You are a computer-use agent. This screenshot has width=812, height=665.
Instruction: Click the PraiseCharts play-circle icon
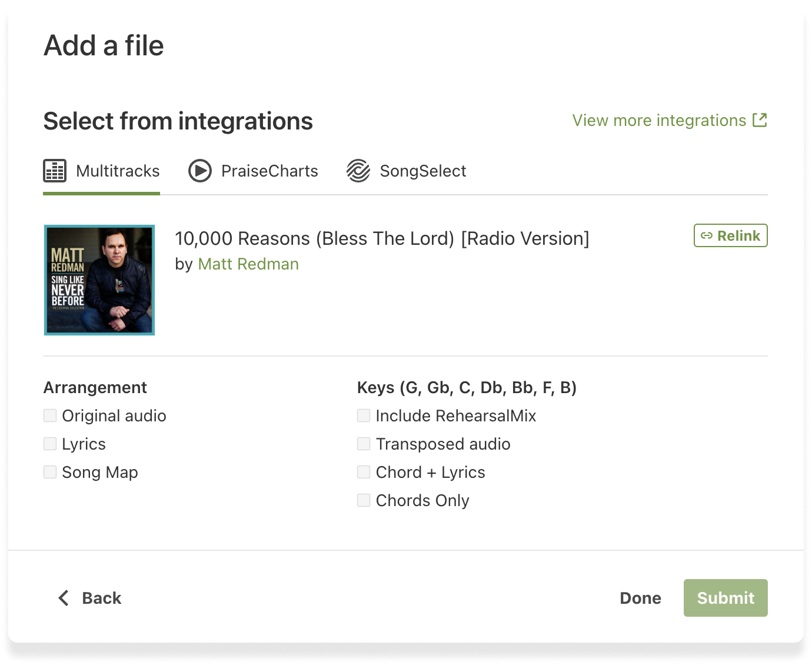coord(200,171)
